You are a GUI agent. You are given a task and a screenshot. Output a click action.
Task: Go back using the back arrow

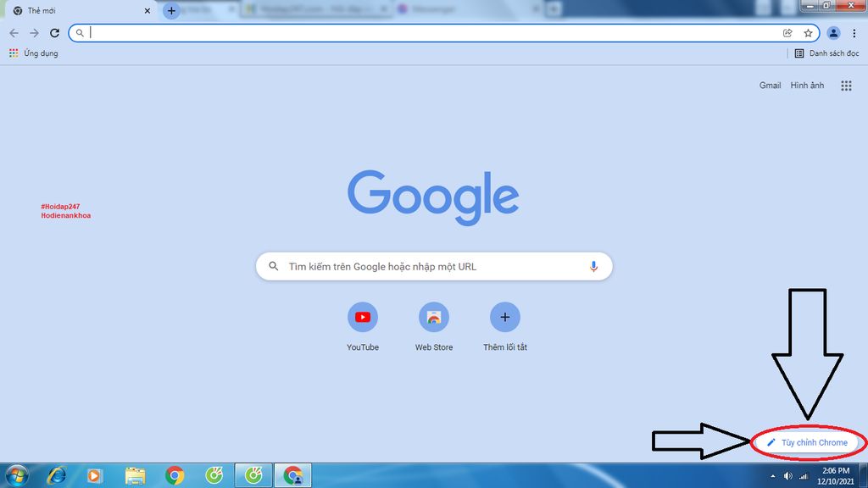14,33
